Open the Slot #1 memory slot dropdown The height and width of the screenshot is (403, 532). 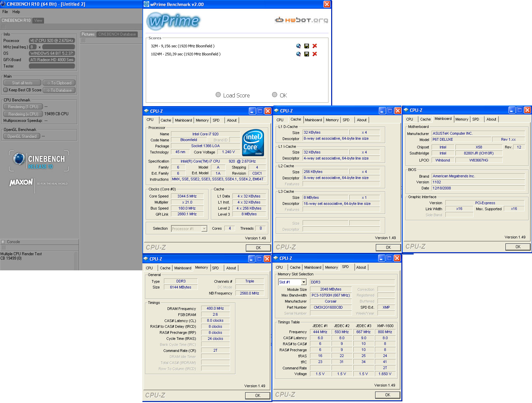click(304, 282)
